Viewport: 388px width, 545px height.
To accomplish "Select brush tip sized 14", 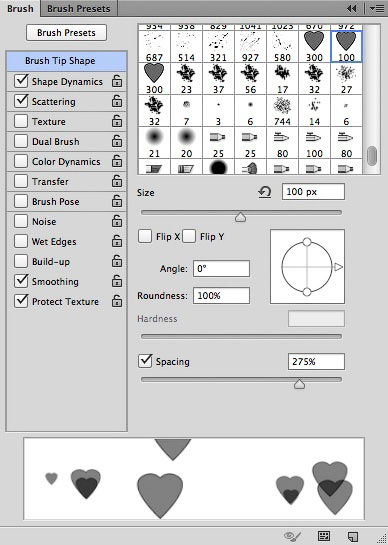I will 314,111.
